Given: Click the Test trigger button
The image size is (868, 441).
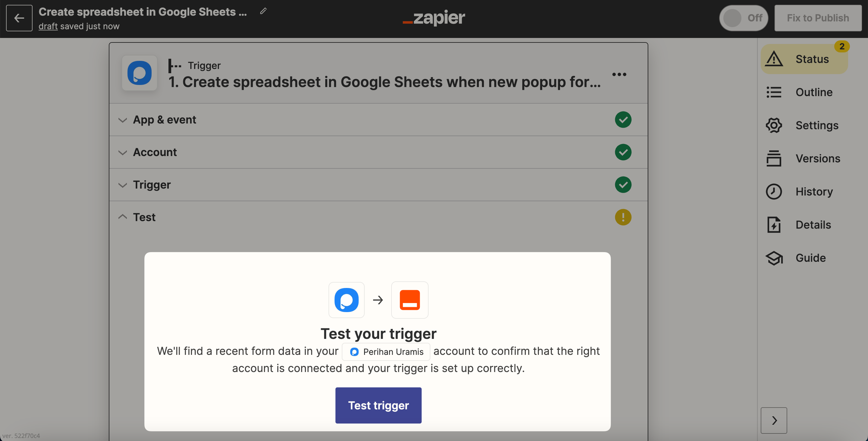Looking at the screenshot, I should [x=378, y=405].
